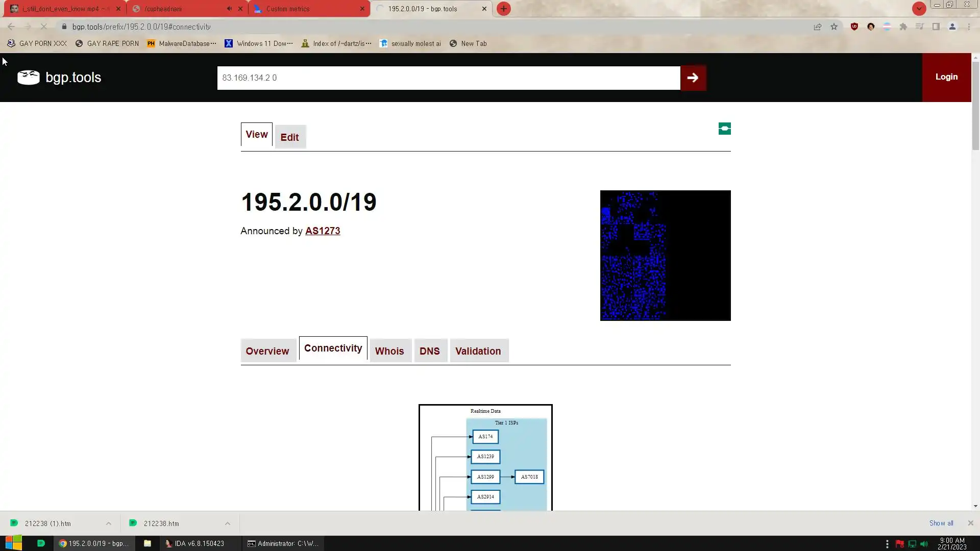Switch to the Whois tab
The image size is (980, 551).
pyautogui.click(x=389, y=351)
